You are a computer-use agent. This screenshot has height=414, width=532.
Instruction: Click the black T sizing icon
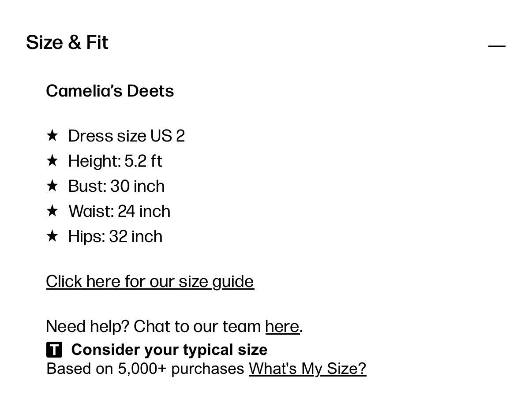tap(54, 350)
